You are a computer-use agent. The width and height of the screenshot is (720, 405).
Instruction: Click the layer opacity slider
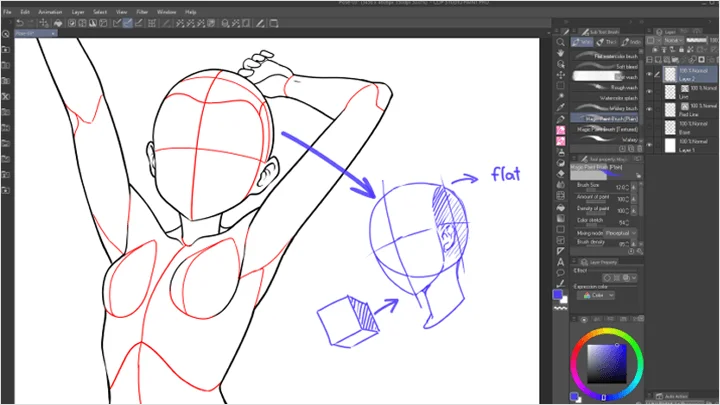697,40
